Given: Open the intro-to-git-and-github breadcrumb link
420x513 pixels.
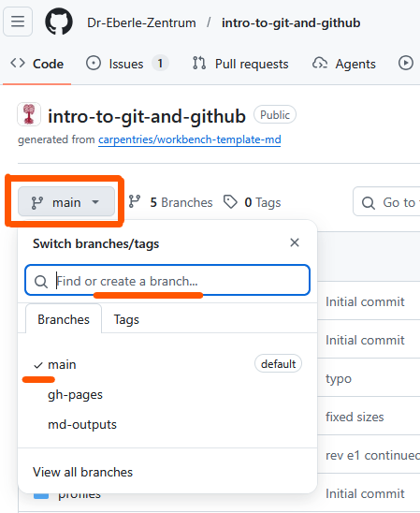Looking at the screenshot, I should click(x=291, y=22).
